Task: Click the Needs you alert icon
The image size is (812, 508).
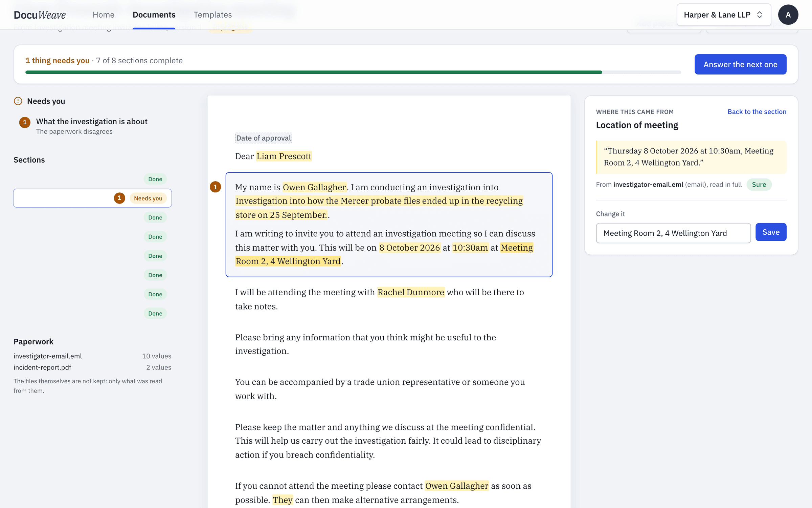Action: point(18,101)
